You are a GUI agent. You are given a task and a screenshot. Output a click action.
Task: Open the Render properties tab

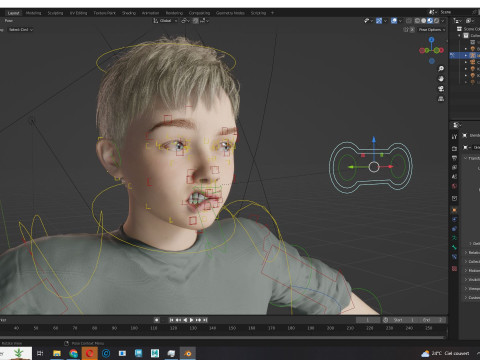[454, 148]
